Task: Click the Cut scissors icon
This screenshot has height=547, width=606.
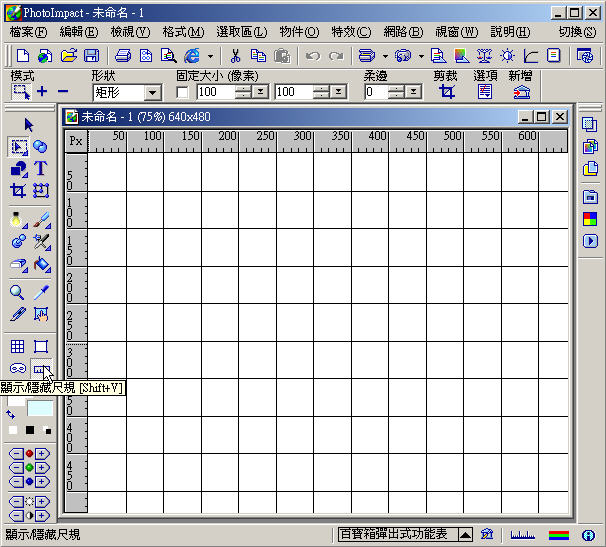Action: 235,56
